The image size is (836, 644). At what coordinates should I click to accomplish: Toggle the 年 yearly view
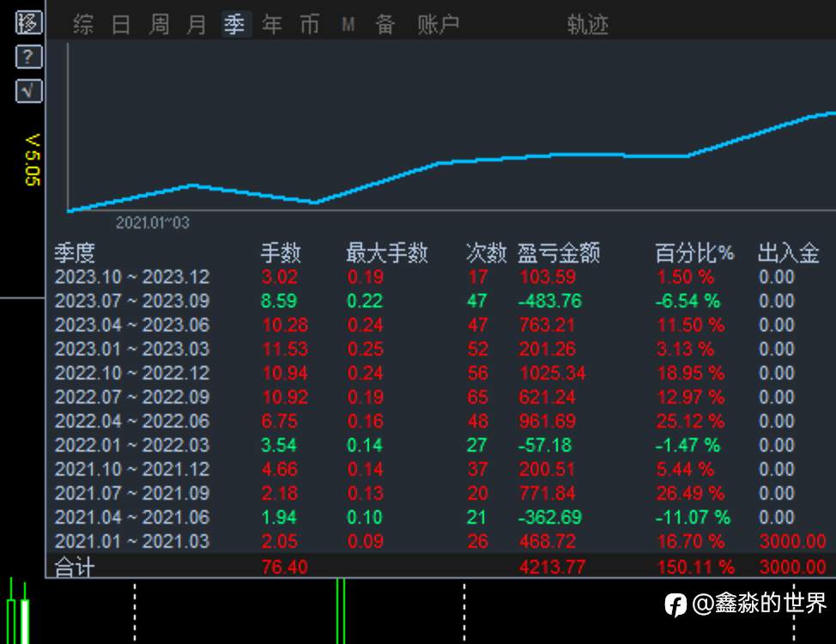click(272, 24)
